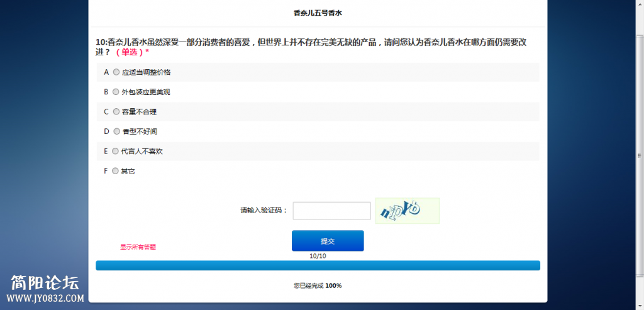Choose option C 容量不合理
644x310 pixels.
[x=116, y=112]
